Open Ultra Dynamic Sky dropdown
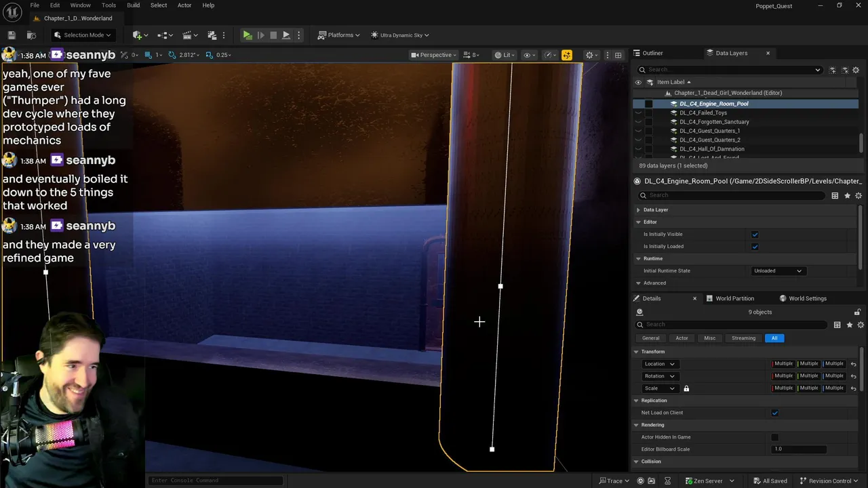 (x=399, y=35)
